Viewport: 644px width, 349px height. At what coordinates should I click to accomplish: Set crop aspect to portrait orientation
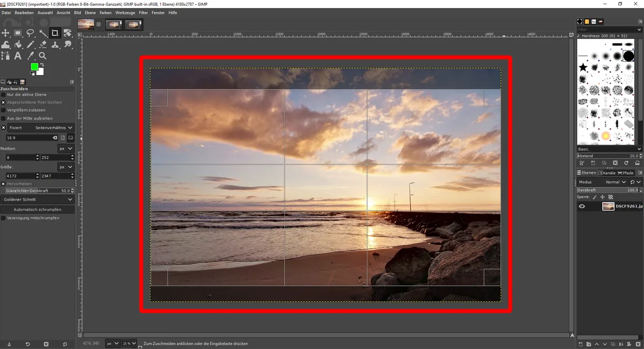63,138
